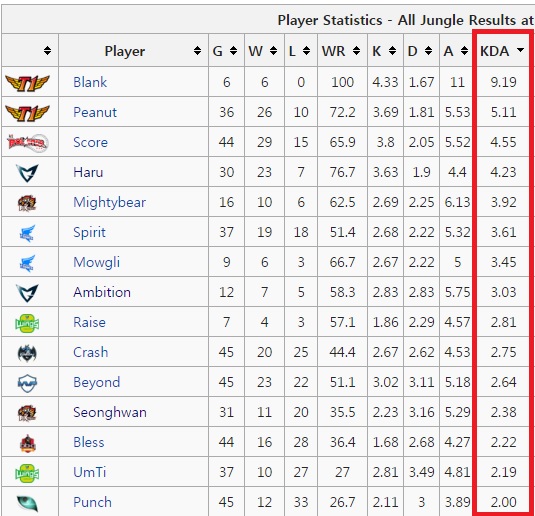Image resolution: width=535 pixels, height=516 pixels.
Task: Click Seonghwan's win rate 35.5
Action: click(x=342, y=413)
